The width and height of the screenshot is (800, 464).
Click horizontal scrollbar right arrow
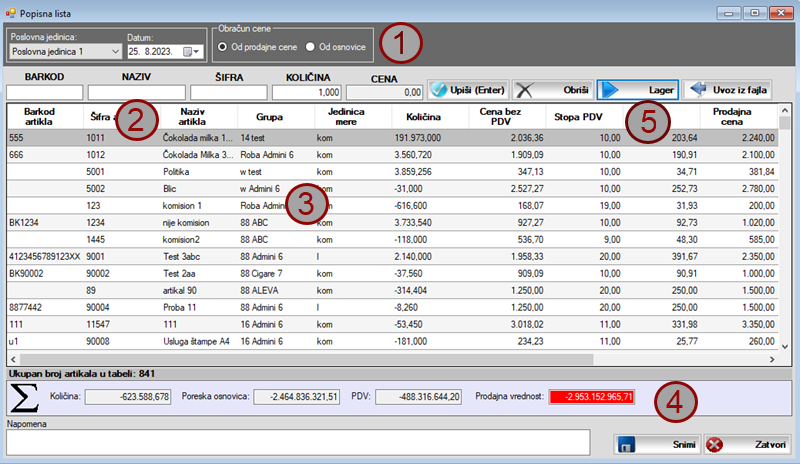tap(772, 359)
